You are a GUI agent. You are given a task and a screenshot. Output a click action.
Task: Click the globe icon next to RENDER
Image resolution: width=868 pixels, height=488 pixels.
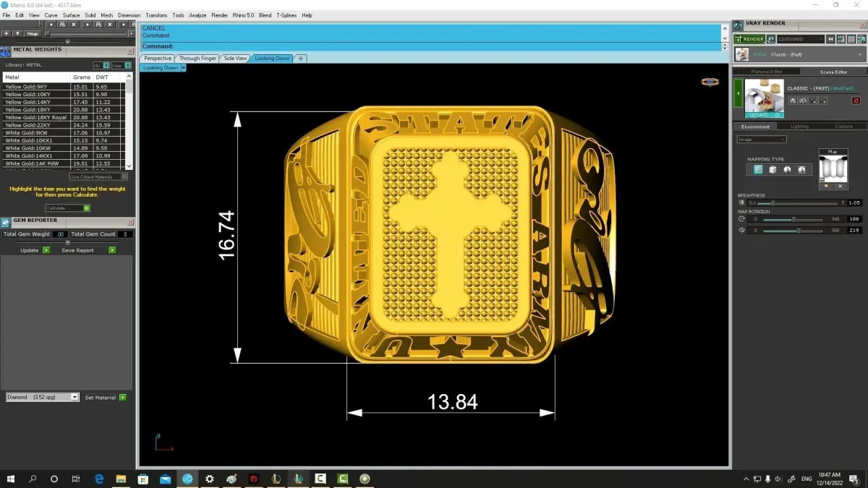(x=771, y=39)
